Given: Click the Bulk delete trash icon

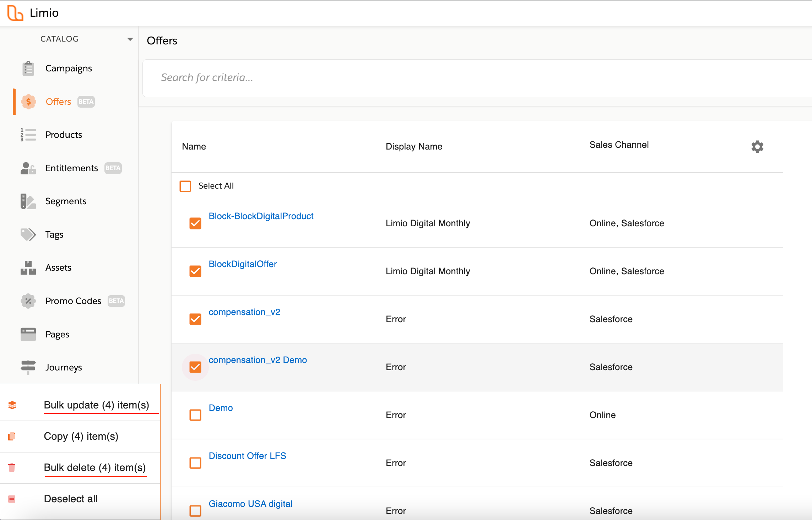Looking at the screenshot, I should [12, 467].
